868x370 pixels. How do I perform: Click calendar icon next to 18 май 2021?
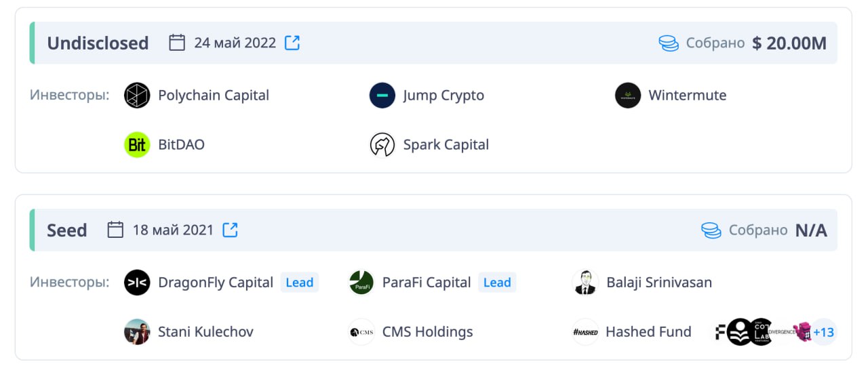coord(115,230)
